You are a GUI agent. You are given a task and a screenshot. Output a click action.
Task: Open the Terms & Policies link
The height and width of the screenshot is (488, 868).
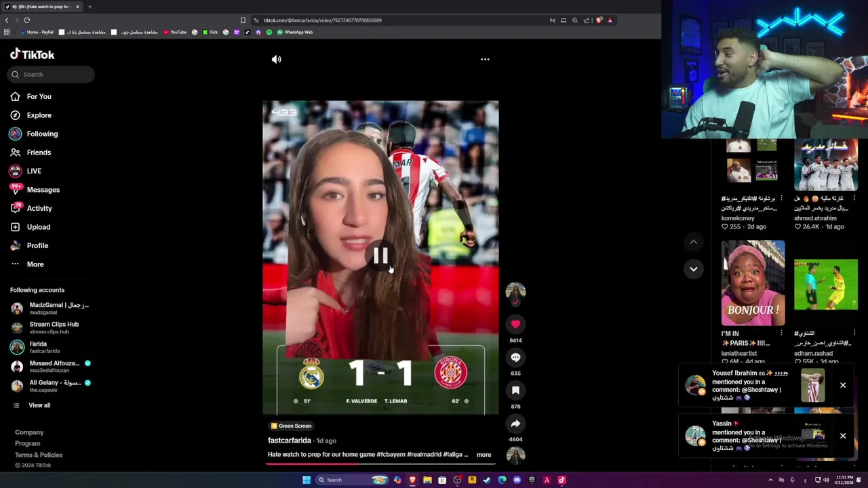point(39,455)
